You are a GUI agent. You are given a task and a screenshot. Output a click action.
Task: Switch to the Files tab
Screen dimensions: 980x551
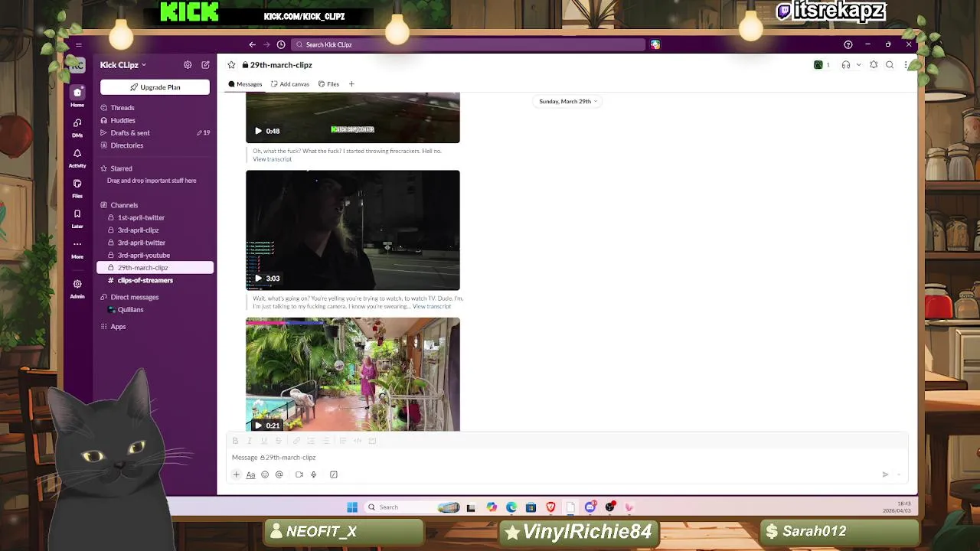coord(328,84)
